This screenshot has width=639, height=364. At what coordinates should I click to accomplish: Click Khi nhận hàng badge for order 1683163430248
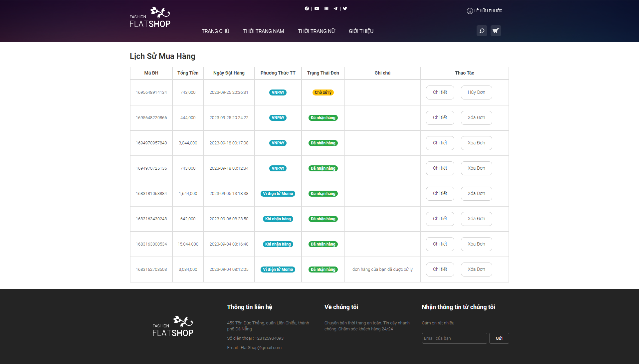(x=278, y=219)
